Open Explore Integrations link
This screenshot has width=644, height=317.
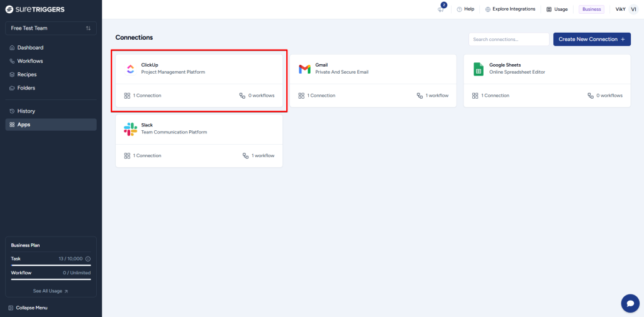pyautogui.click(x=510, y=9)
